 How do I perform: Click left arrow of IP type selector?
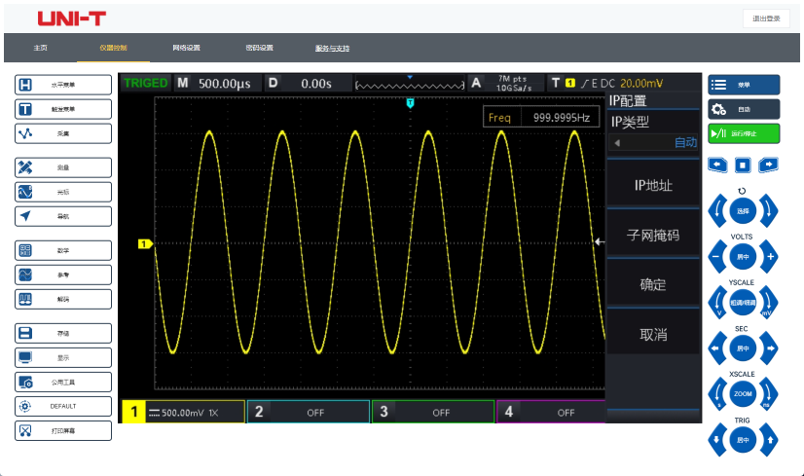[617, 143]
